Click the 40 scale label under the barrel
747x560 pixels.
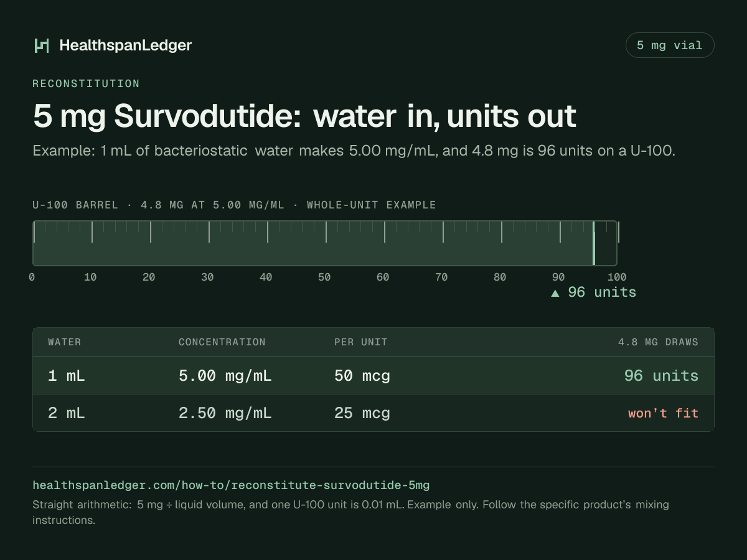tap(266, 277)
